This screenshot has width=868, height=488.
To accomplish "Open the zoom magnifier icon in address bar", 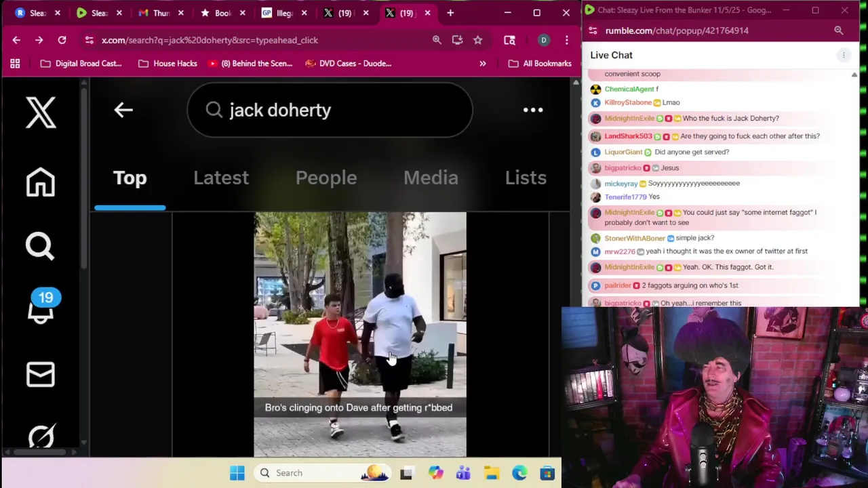I will pyautogui.click(x=437, y=40).
